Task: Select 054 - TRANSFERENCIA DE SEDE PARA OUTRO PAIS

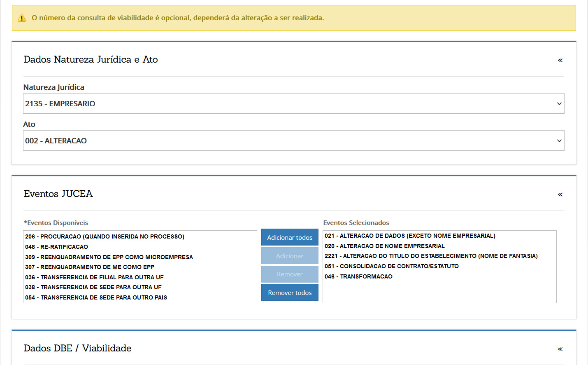Action: [140, 297]
